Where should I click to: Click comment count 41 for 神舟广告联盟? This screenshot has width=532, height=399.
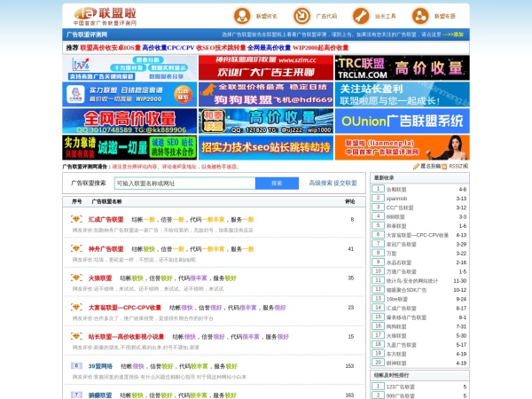pyautogui.click(x=351, y=248)
